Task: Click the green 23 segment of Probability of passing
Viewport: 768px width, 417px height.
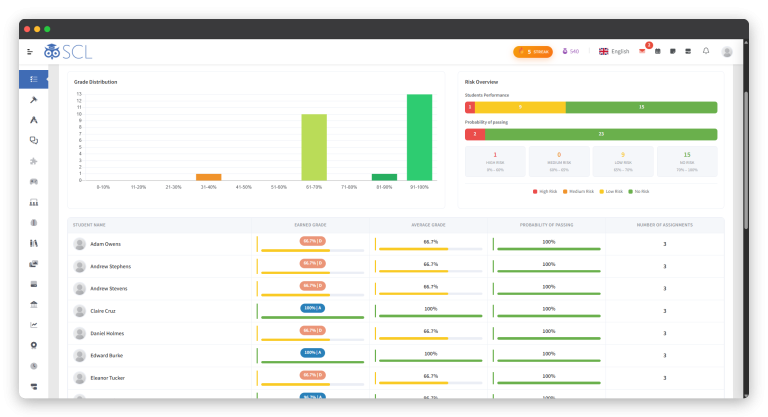Action: click(601, 134)
